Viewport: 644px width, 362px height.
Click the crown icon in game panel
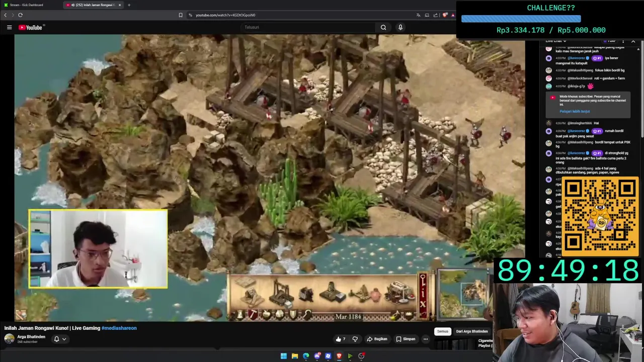click(409, 315)
